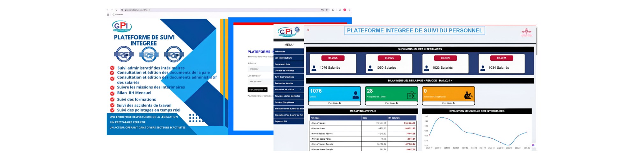The width and height of the screenshot is (644, 159).
Task: Click the red 05-2025 month badge
Action: pyautogui.click(x=333, y=58)
